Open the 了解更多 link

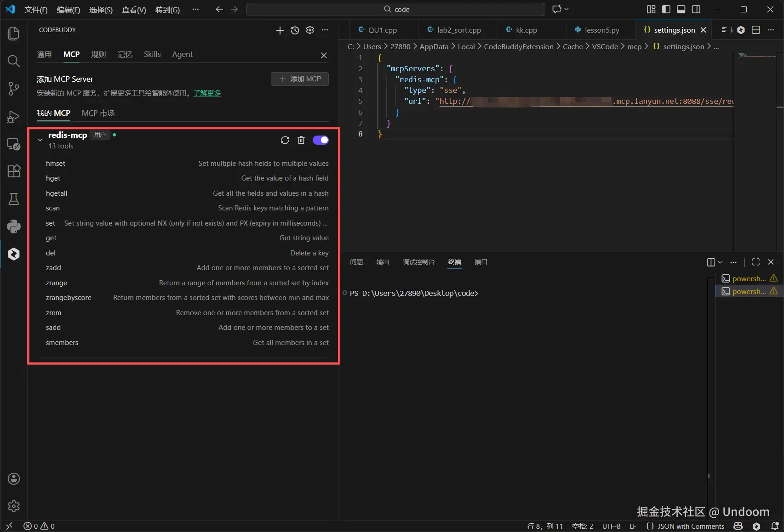coord(207,93)
